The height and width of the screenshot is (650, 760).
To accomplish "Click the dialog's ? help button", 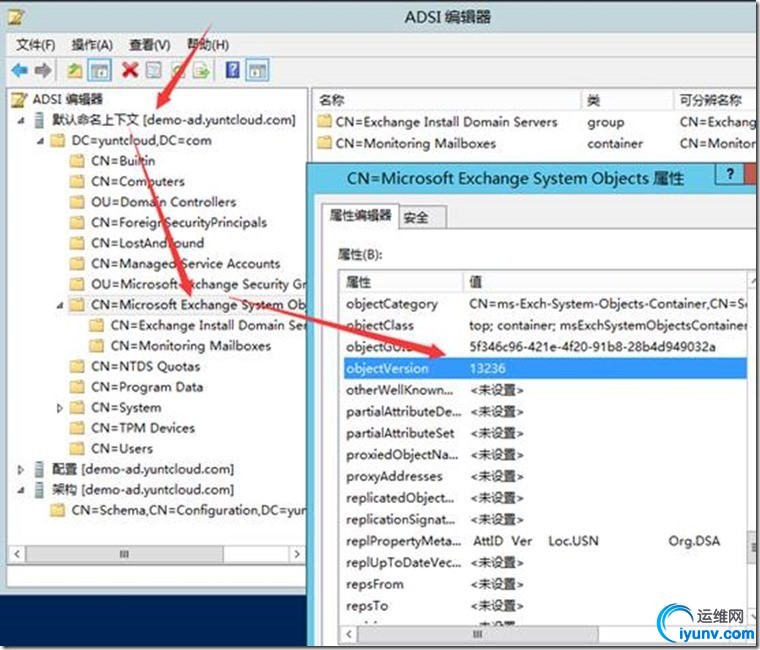I will point(729,174).
